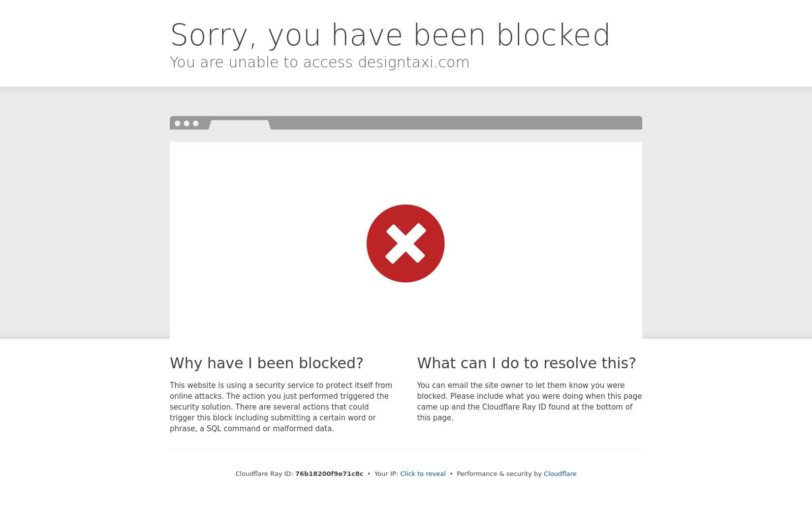The image size is (812, 531).
Task: Reveal your IP via Click to reveal
Action: (423, 473)
